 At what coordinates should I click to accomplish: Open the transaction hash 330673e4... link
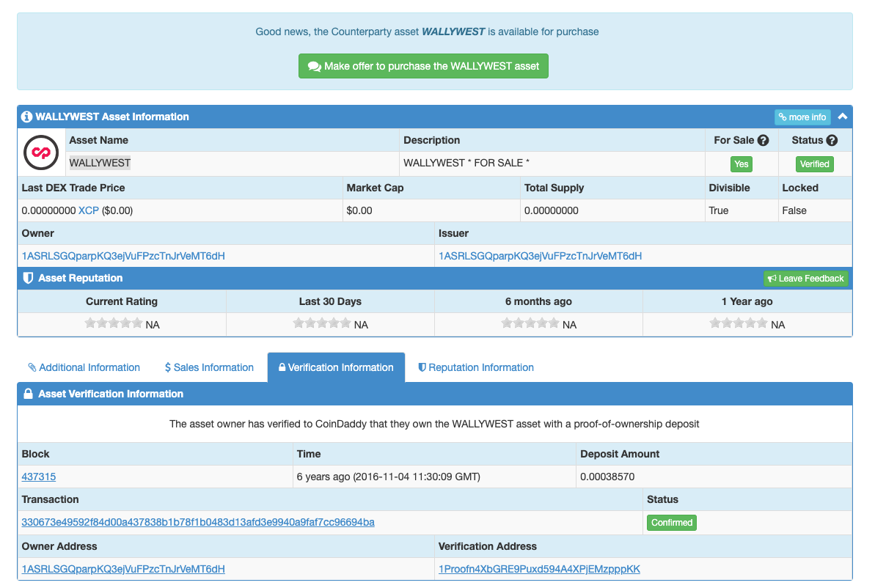[x=198, y=522]
